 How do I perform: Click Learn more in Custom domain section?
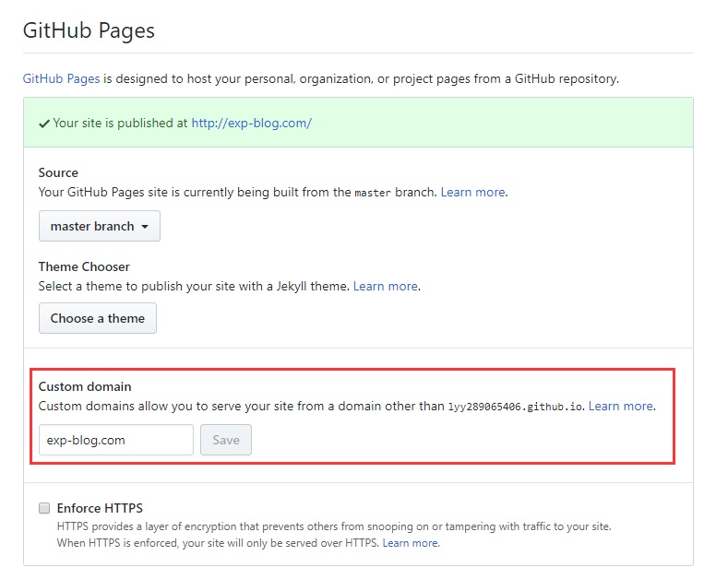click(x=621, y=406)
